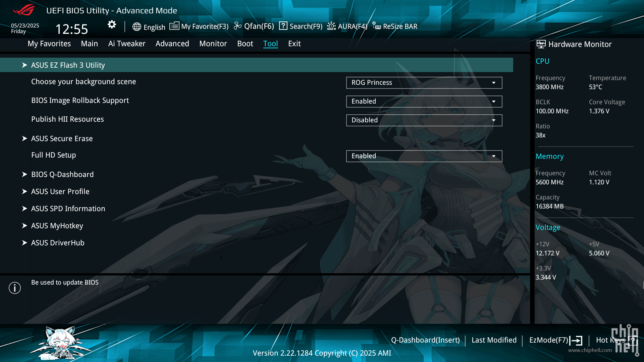Viewport: 644px width, 362px height.
Task: Open Full HD Setup dropdown
Action: click(424, 156)
